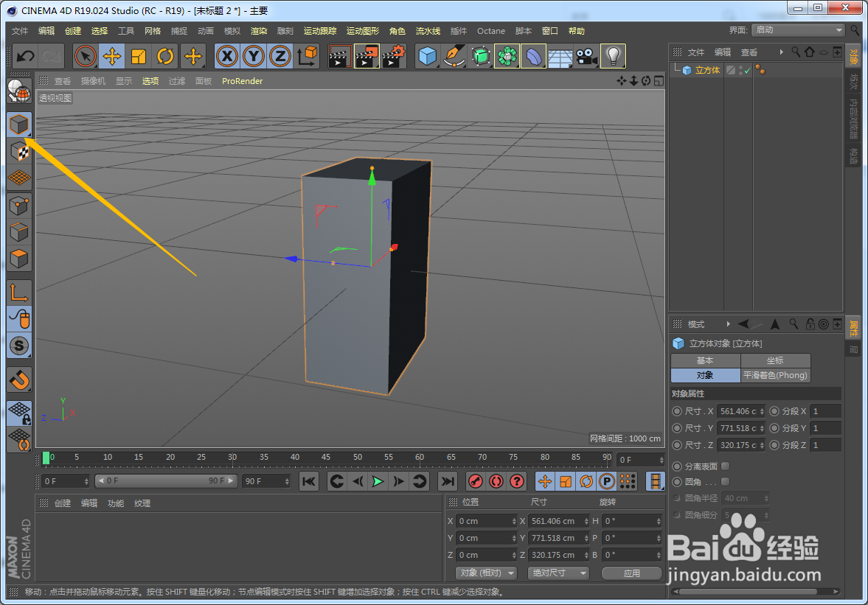
Task: Open the 文件 menu in menu bar
Action: [20, 31]
